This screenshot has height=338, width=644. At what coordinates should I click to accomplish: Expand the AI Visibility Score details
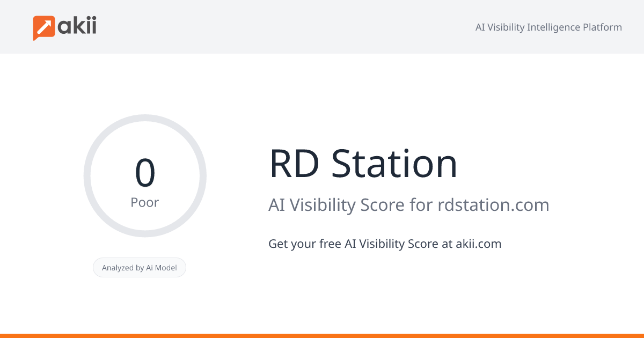[409, 205]
